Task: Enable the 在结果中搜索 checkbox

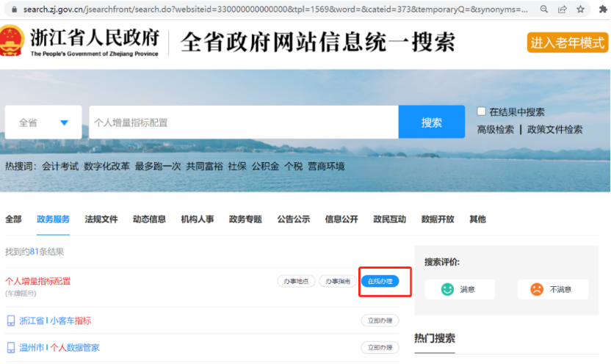Action: [482, 112]
